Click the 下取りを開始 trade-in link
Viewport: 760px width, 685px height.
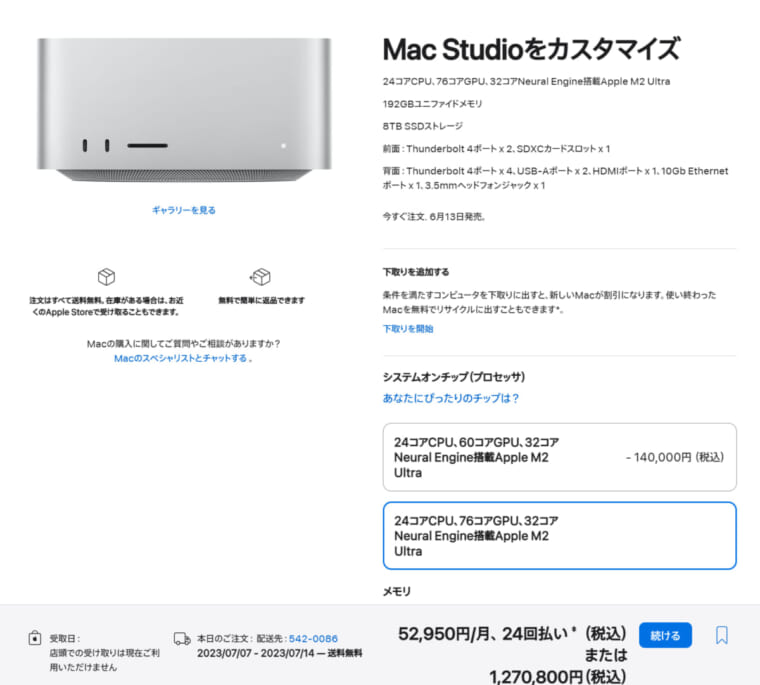pos(408,329)
